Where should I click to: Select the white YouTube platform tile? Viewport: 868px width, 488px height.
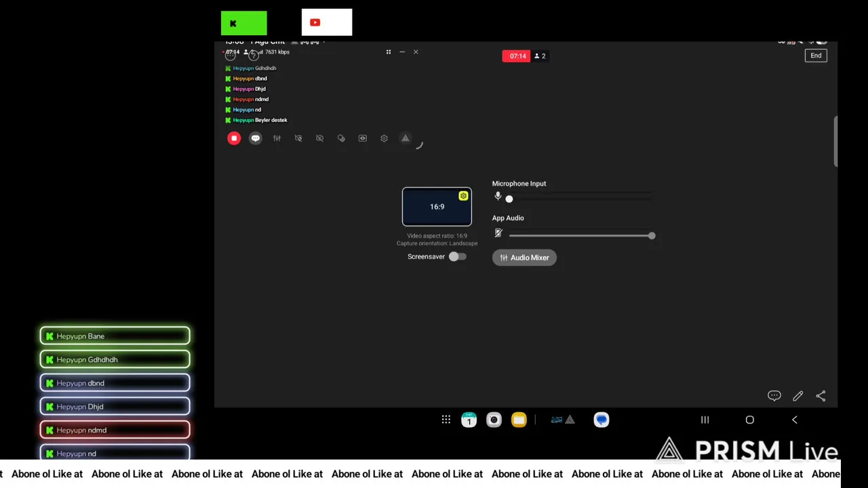[327, 22]
